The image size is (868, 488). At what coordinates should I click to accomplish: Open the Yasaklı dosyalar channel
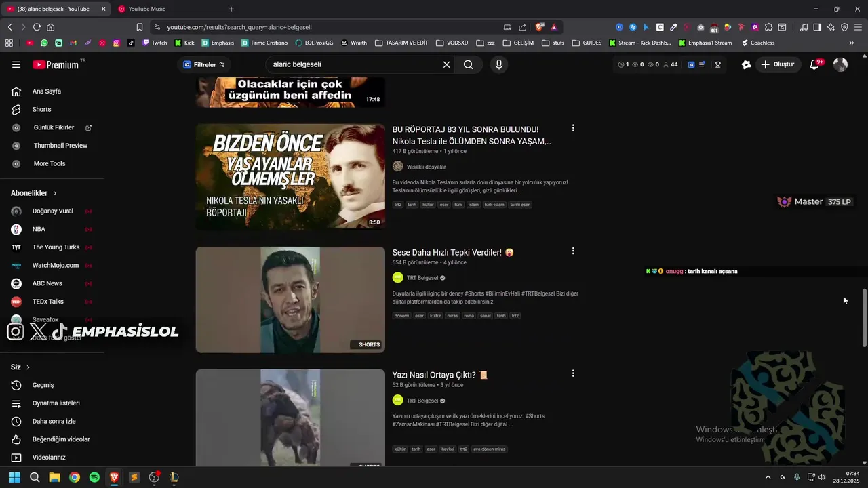tap(426, 167)
